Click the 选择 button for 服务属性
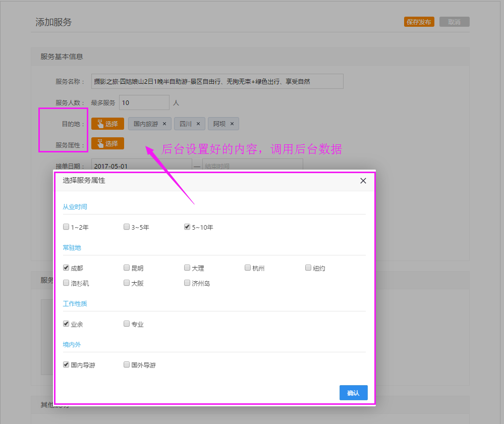This screenshot has height=424, width=504. (107, 143)
